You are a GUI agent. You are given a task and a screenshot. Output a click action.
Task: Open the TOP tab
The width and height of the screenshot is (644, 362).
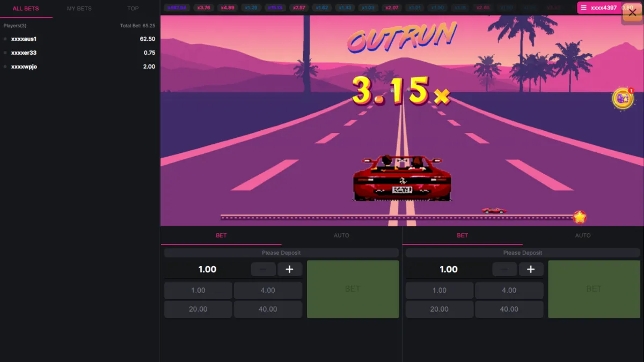click(x=133, y=9)
